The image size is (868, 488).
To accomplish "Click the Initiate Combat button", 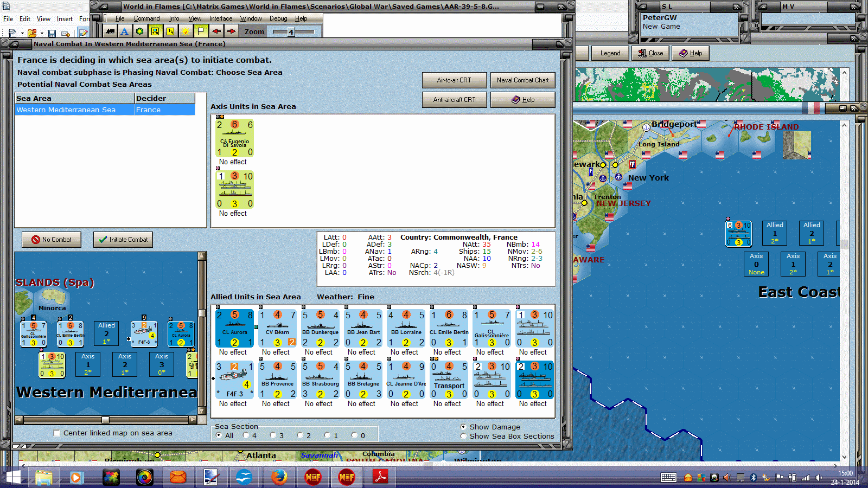I will (x=123, y=240).
